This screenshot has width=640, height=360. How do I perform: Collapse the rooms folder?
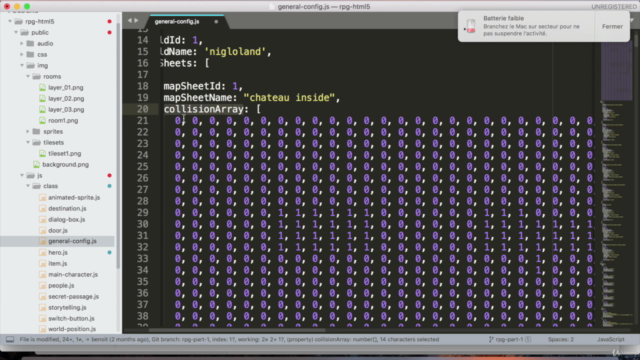(28, 76)
